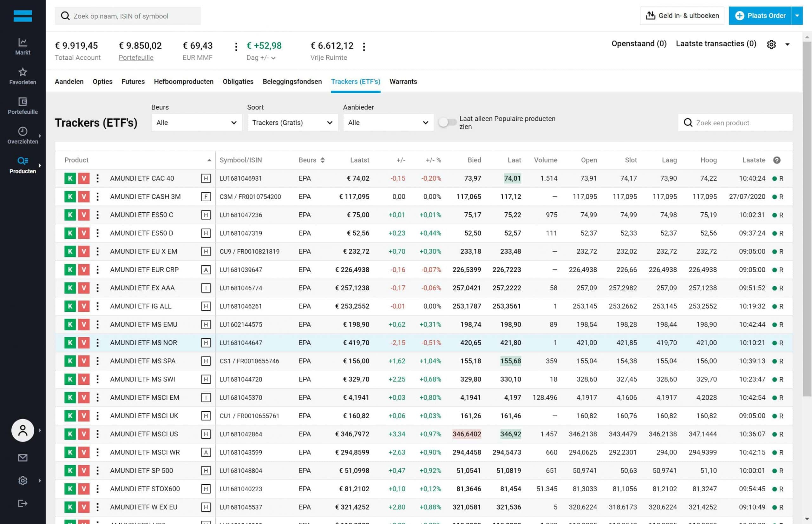The image size is (812, 524).
Task: Open three-dot menu next to EUR MMF
Action: pos(236,47)
